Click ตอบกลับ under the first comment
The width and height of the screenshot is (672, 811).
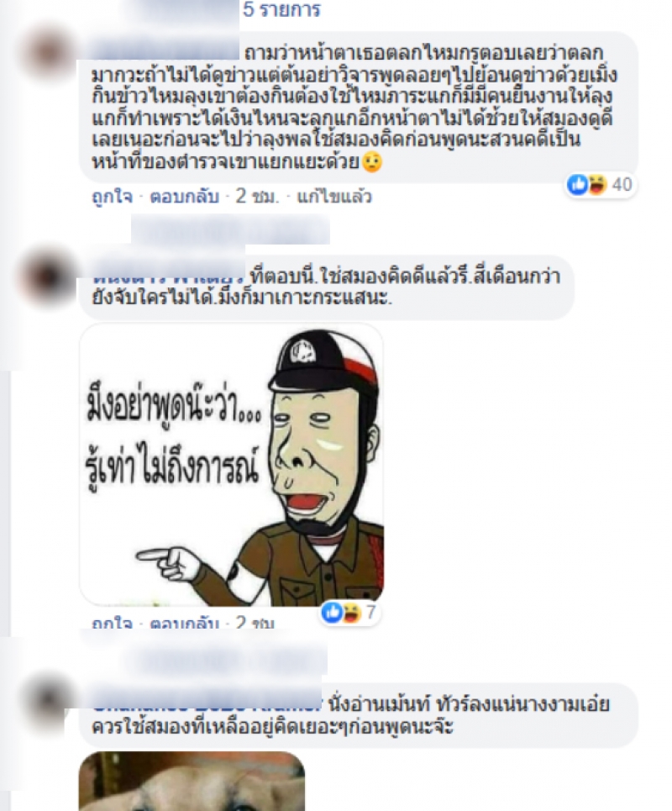185,197
